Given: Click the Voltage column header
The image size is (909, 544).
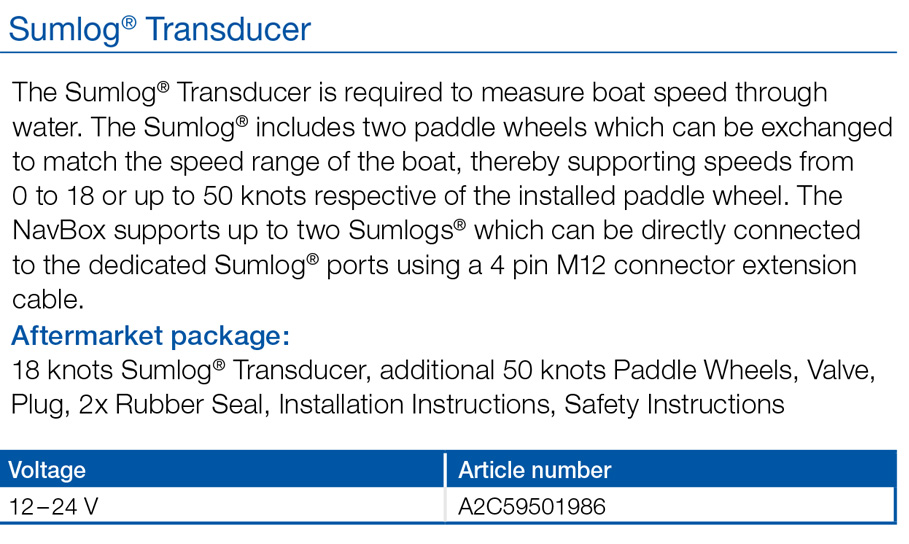Looking at the screenshot, I should [x=47, y=470].
